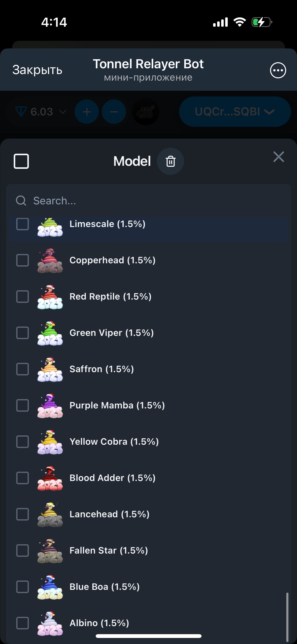Image resolution: width=297 pixels, height=644 pixels.
Task: Click the Blood Adder snake icon
Action: 50,478
